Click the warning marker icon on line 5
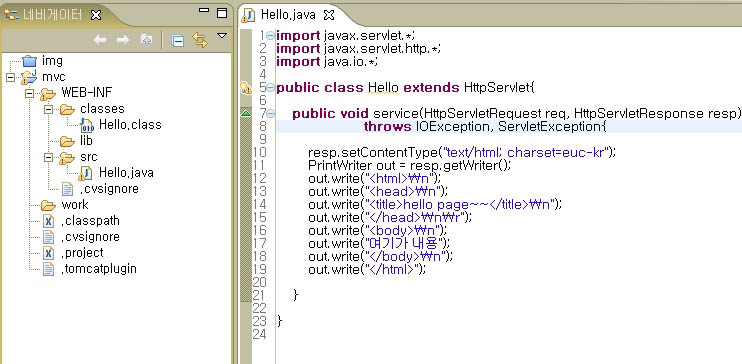This screenshot has width=742, height=364. click(x=246, y=88)
